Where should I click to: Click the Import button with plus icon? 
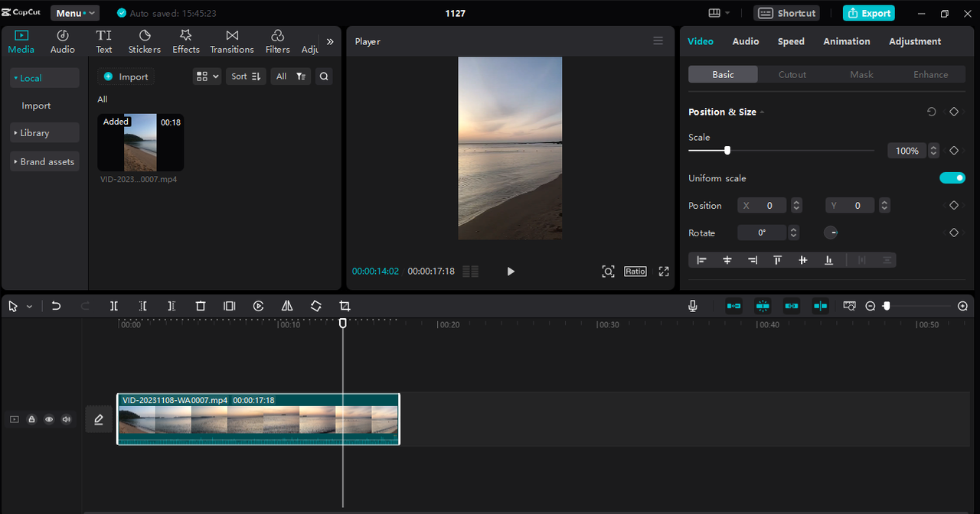(x=126, y=76)
